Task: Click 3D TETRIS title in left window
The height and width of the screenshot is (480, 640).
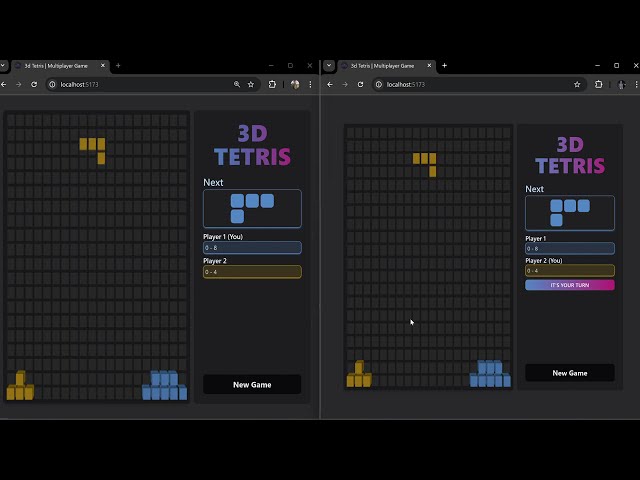Action: click(252, 145)
